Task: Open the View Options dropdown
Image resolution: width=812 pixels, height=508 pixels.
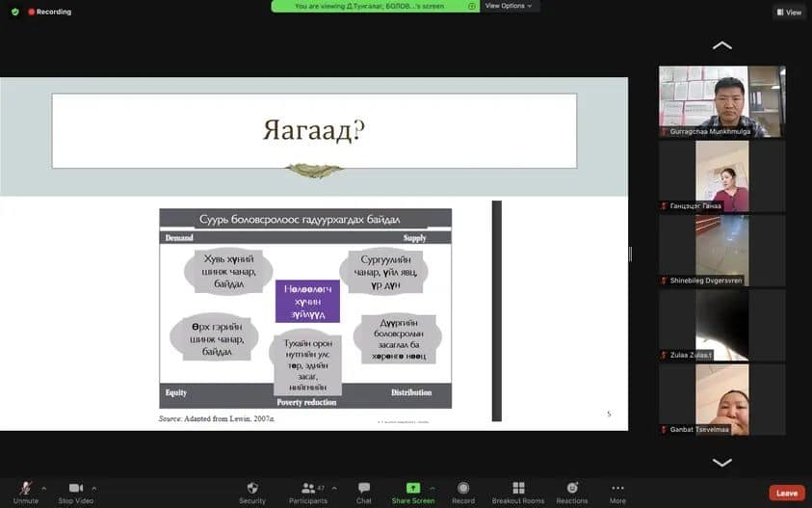Action: 509,6
